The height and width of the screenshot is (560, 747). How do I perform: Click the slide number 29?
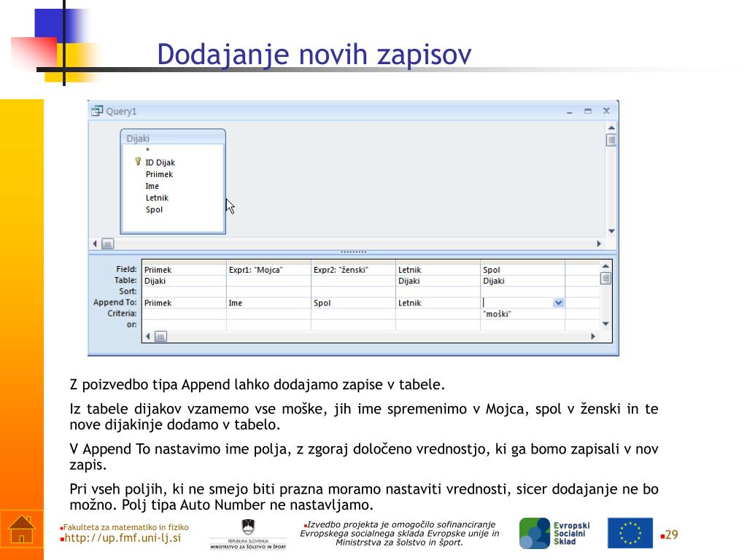pyautogui.click(x=671, y=534)
